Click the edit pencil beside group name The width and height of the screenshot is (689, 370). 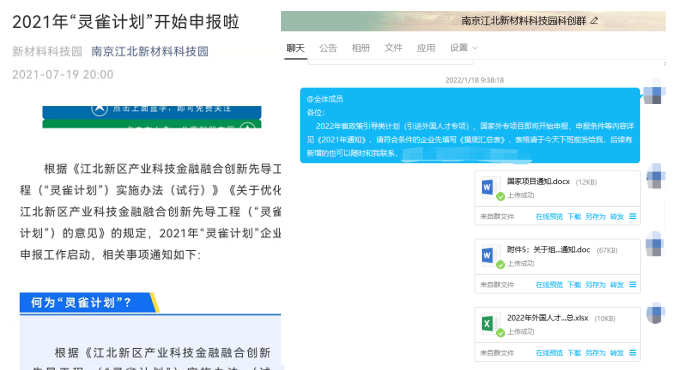pyautogui.click(x=594, y=21)
